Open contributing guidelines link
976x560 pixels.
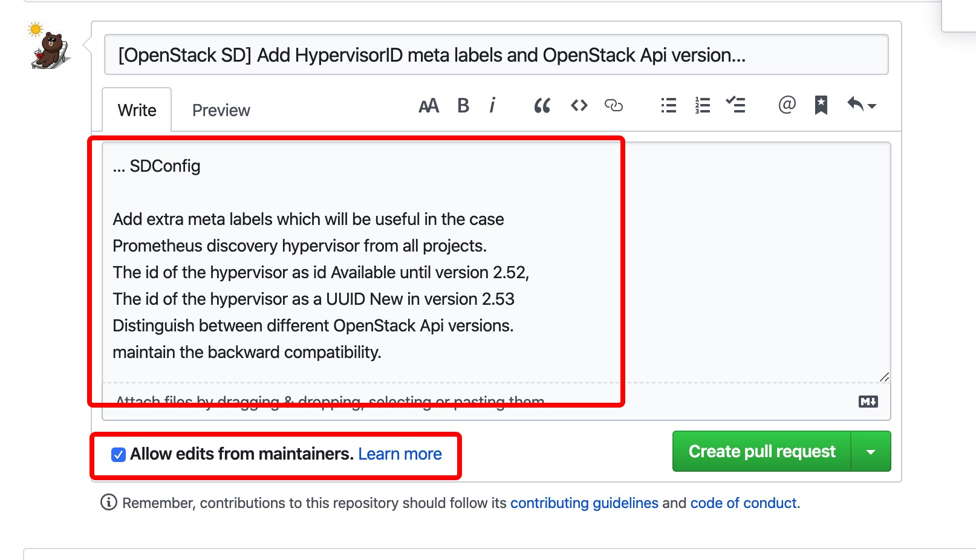point(584,503)
